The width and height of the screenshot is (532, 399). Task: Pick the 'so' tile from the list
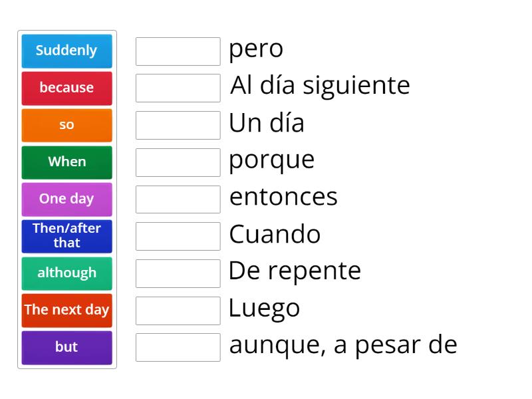tap(66, 125)
